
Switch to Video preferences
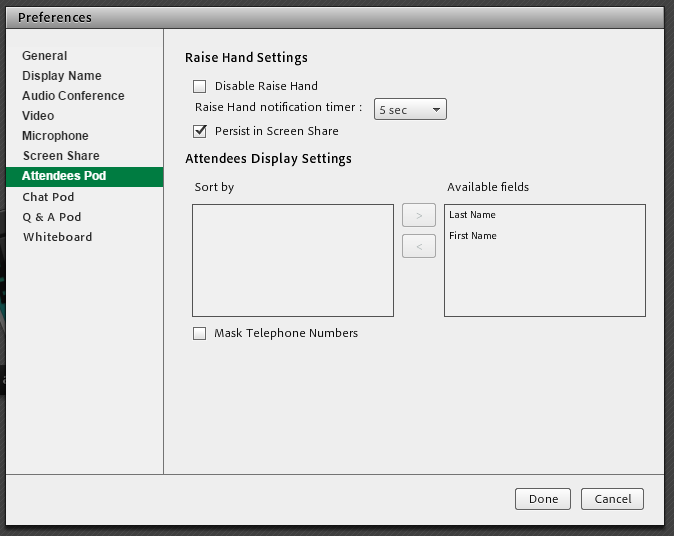(x=38, y=116)
